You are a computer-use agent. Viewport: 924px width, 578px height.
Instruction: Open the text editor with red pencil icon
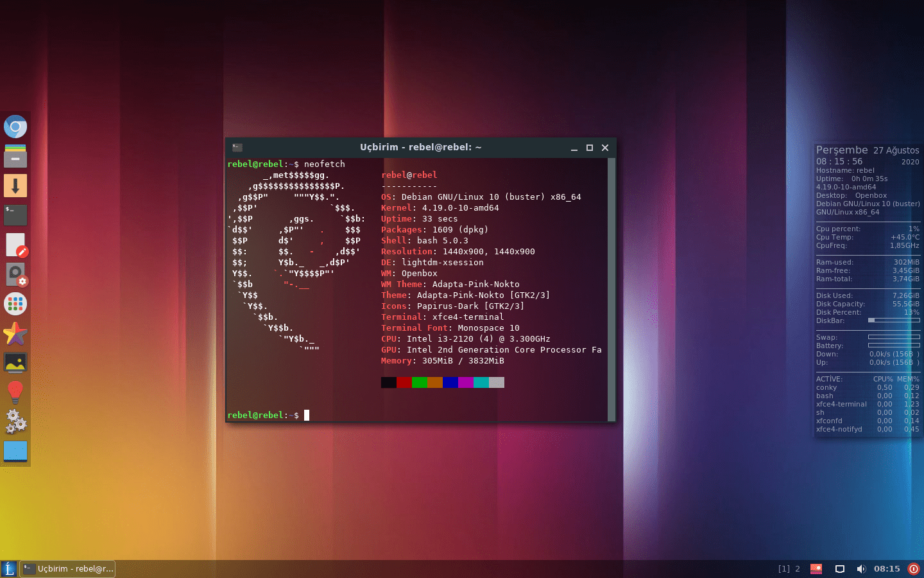coord(15,245)
